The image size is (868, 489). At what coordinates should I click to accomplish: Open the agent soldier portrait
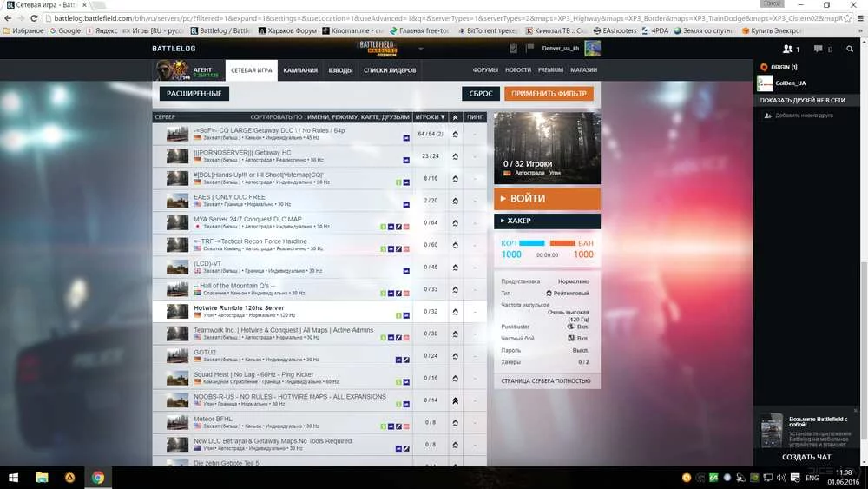tap(173, 70)
